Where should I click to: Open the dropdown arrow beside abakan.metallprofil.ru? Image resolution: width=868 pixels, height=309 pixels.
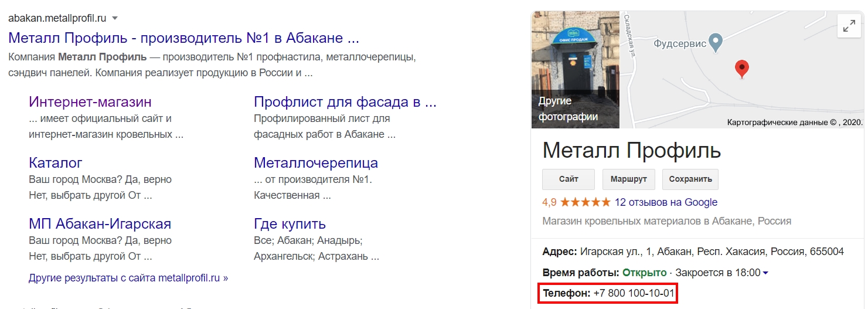point(115,18)
